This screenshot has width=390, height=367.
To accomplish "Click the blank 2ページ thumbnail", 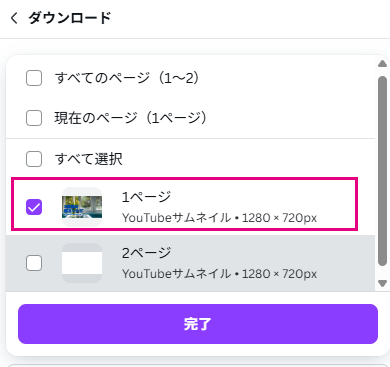I will [x=82, y=263].
